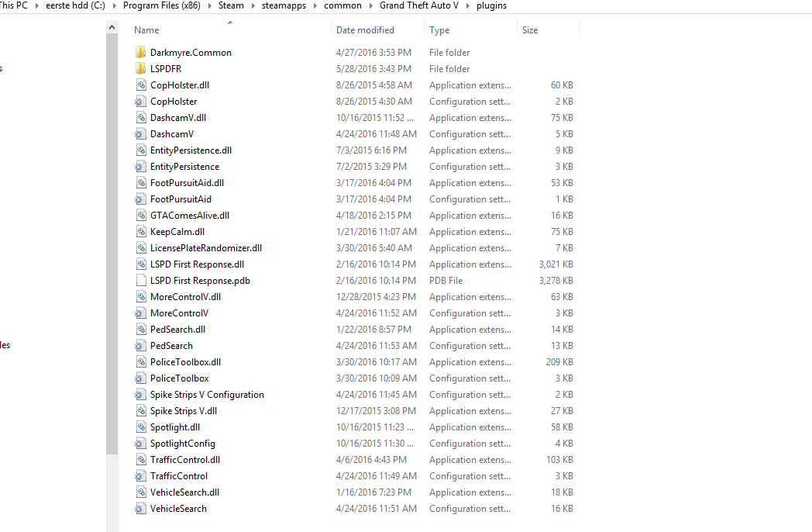Image resolution: width=812 pixels, height=532 pixels.
Task: Click the LSPDFR folder icon
Action: (x=140, y=68)
